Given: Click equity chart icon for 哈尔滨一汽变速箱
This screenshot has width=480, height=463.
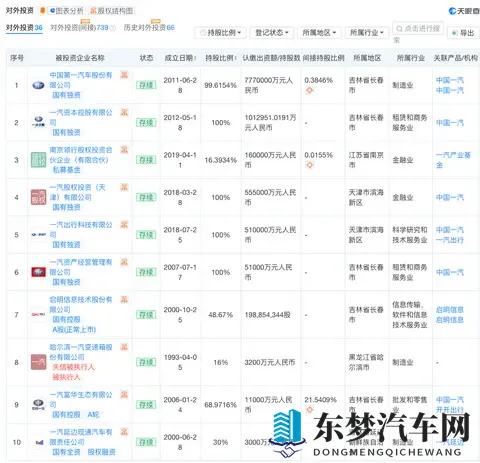Looking at the screenshot, I should point(124,347).
